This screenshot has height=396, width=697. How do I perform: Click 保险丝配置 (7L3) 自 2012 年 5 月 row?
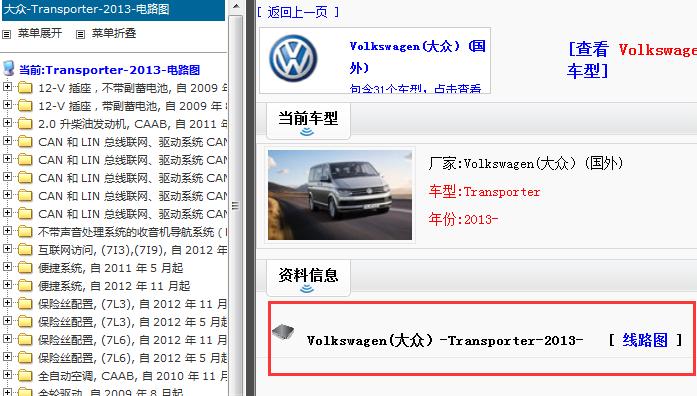coord(132,322)
